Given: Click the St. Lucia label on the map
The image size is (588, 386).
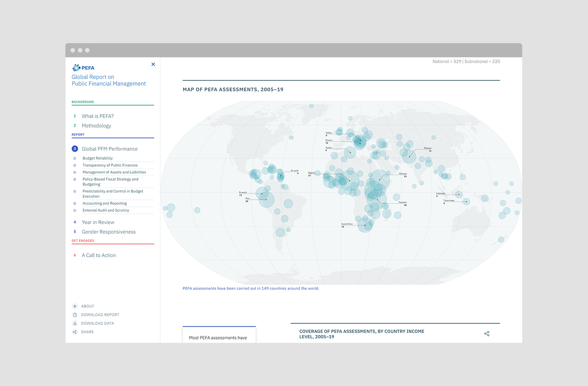Looking at the screenshot, I should (x=294, y=171).
